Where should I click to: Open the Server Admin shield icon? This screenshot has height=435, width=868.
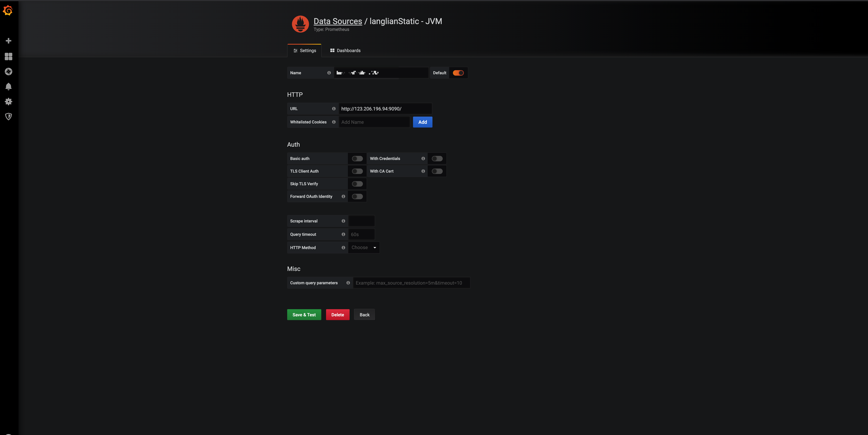[x=8, y=117]
